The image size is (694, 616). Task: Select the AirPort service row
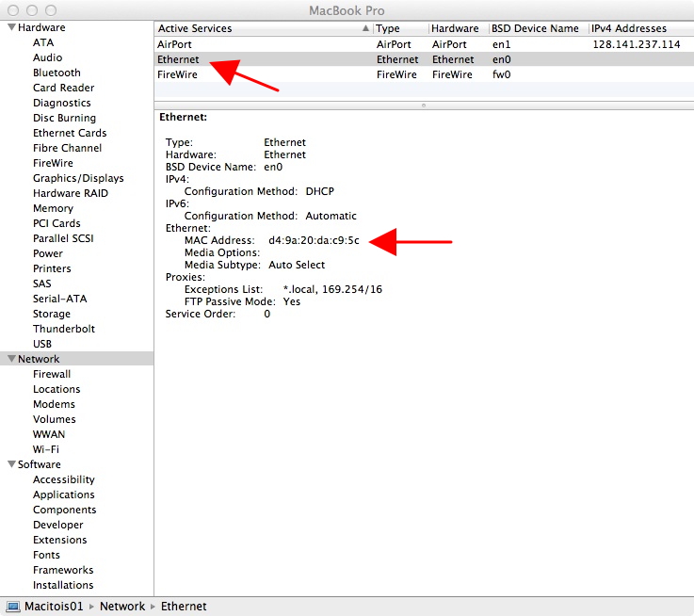(x=424, y=44)
